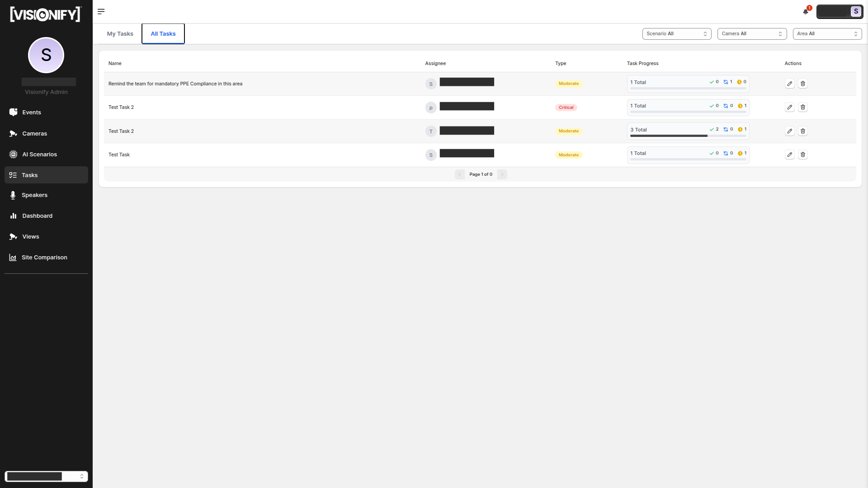Image resolution: width=868 pixels, height=488 pixels.
Task: Select Tasks in the sidebar
Action: (x=46, y=175)
